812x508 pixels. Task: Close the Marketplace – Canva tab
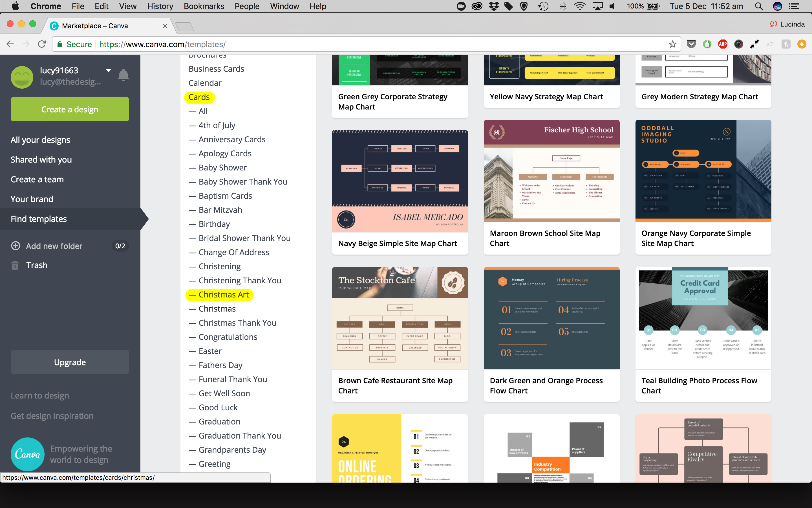click(x=165, y=26)
